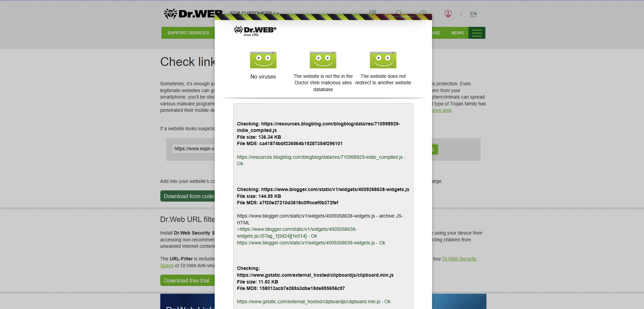This screenshot has height=309, width=644.
Task: Click the Download free trial button
Action: [x=187, y=280]
